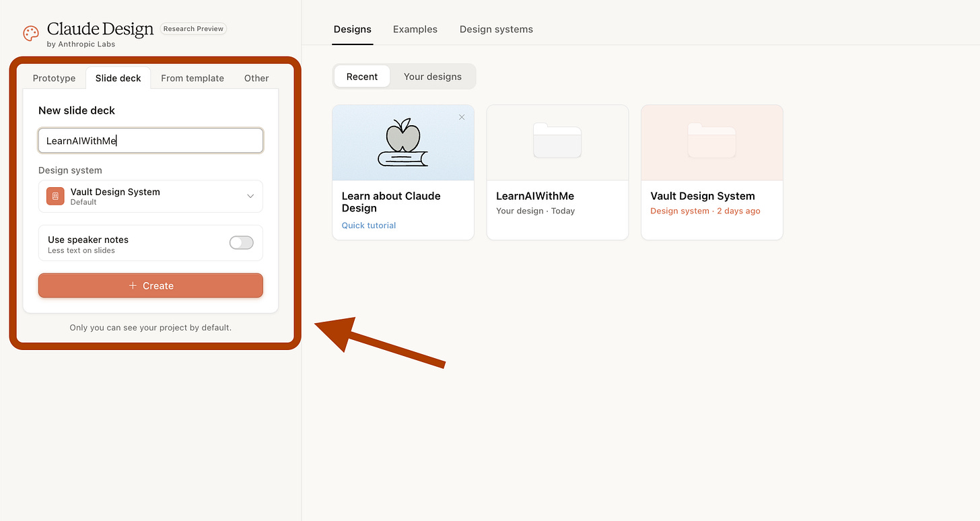Image resolution: width=980 pixels, height=521 pixels.
Task: Click the 'New slide deck' heading
Action: click(x=77, y=110)
